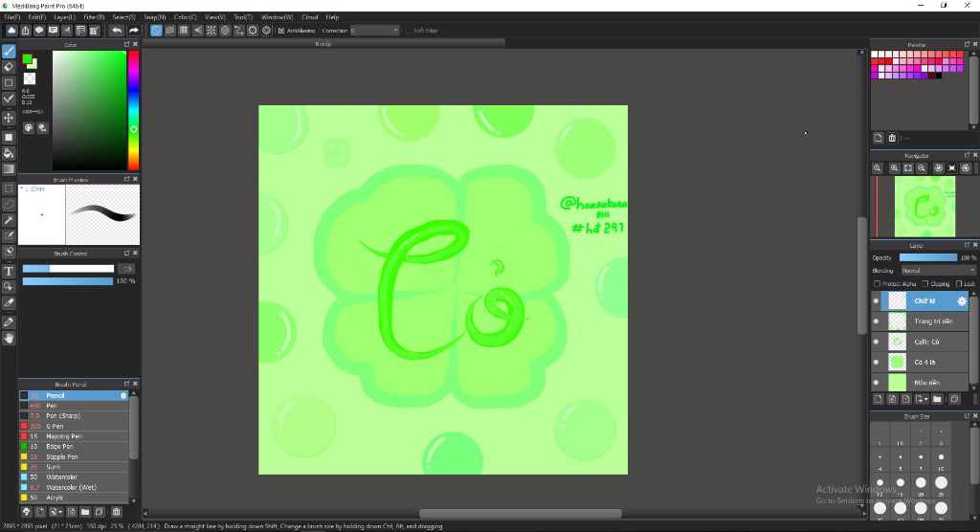Create a new layer folder
The height and width of the screenshot is (532, 980).
coord(937,399)
